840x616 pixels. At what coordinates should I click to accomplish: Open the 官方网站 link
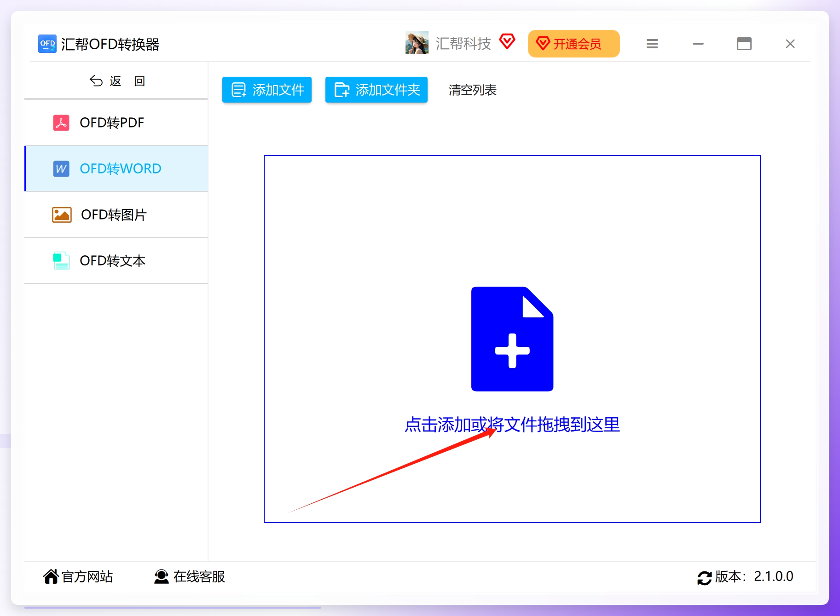(x=78, y=576)
